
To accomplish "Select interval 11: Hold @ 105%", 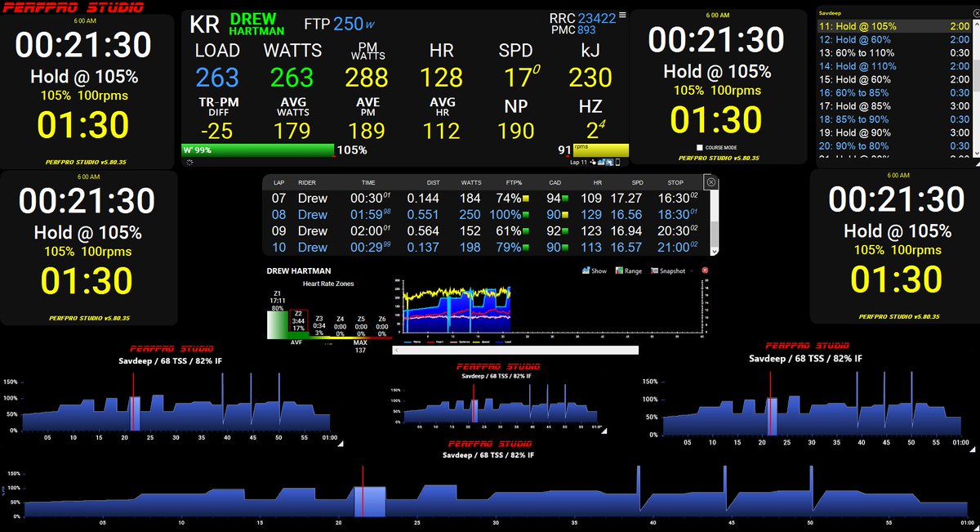I will (x=893, y=26).
